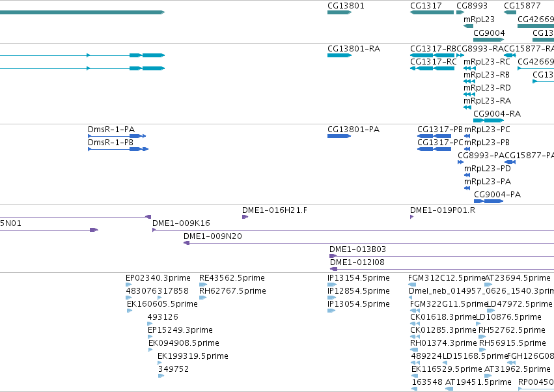Select the FGM322G11.5prime EST
The height and width of the screenshot is (392, 554).
click(x=415, y=311)
